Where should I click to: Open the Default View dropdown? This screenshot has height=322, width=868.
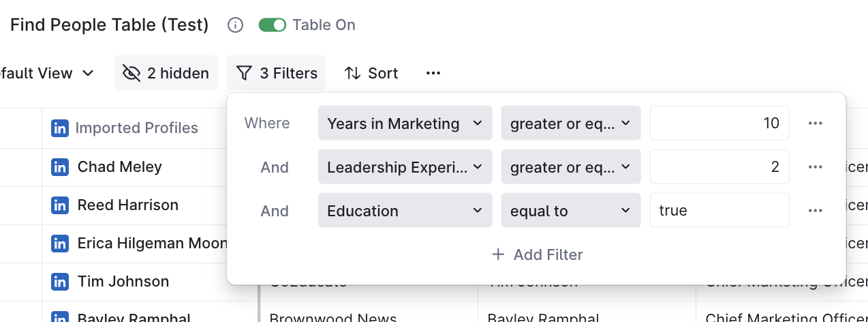pos(47,73)
